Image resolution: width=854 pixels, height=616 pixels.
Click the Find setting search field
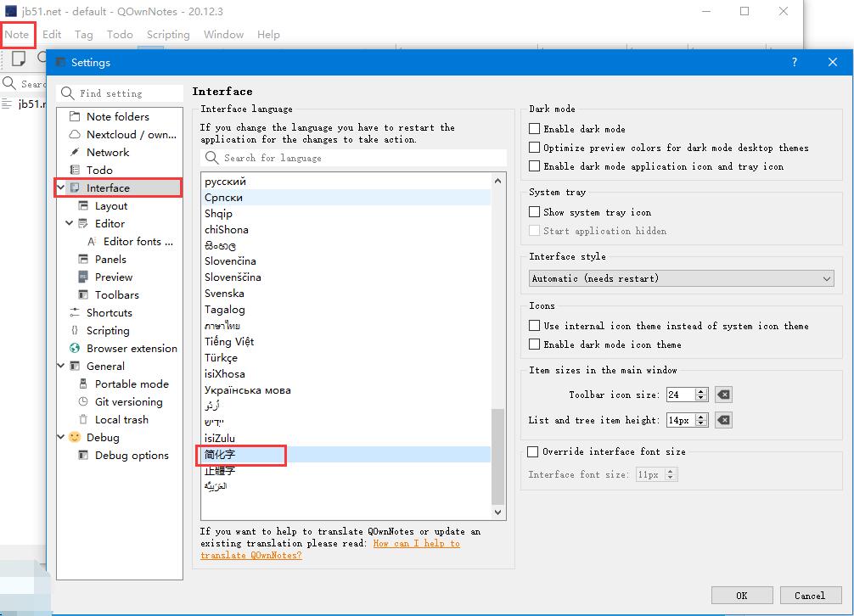[121, 93]
